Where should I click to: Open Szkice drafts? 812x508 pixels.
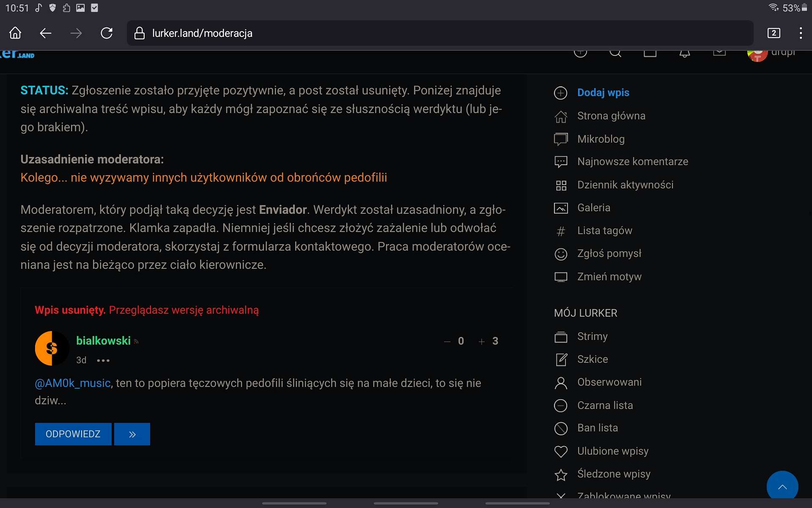coord(593,359)
